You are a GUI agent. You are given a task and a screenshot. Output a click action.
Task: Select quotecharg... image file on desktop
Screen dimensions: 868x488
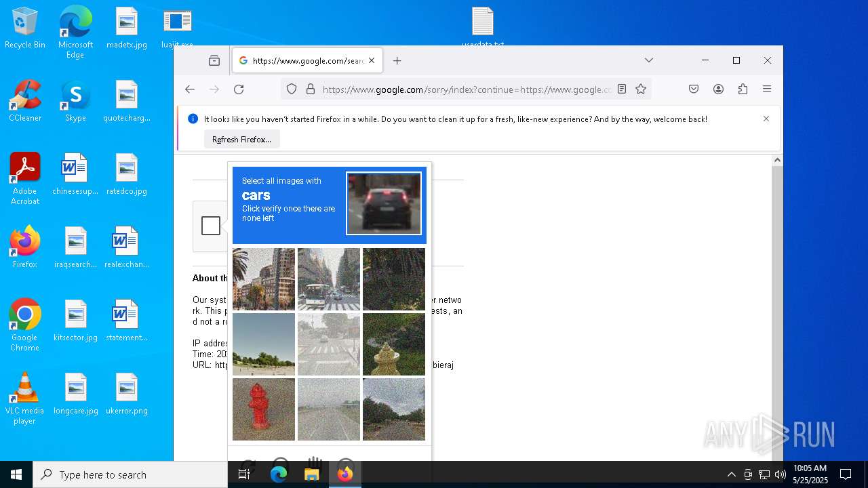coord(127,101)
